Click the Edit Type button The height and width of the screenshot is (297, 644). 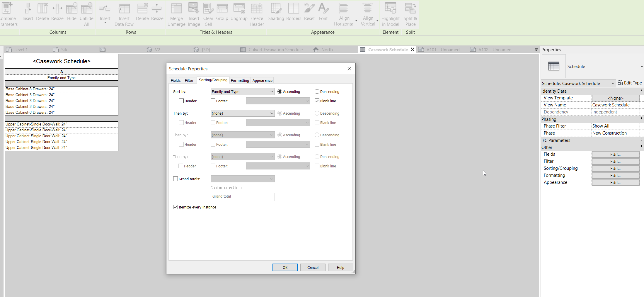[x=630, y=83]
